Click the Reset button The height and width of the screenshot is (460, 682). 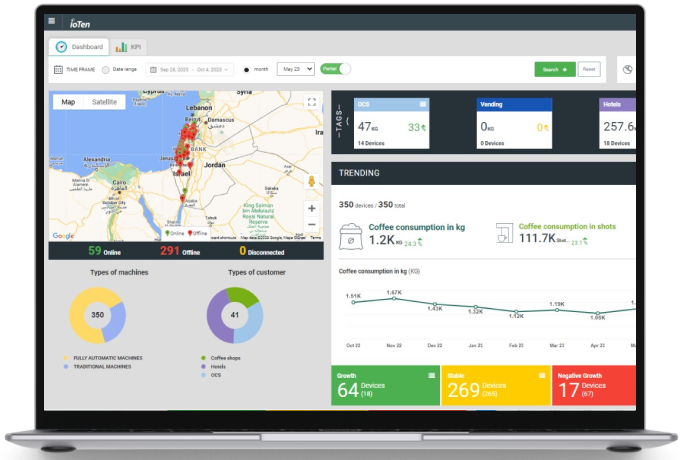coord(589,69)
